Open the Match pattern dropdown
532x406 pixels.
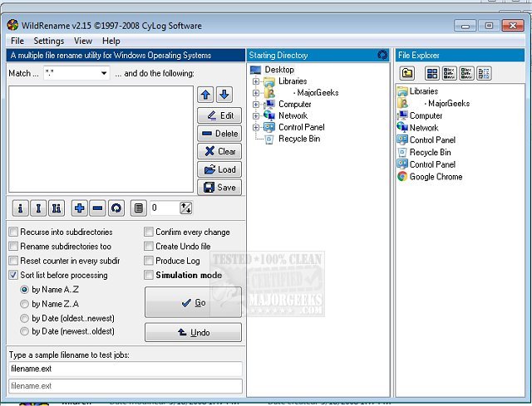point(104,74)
